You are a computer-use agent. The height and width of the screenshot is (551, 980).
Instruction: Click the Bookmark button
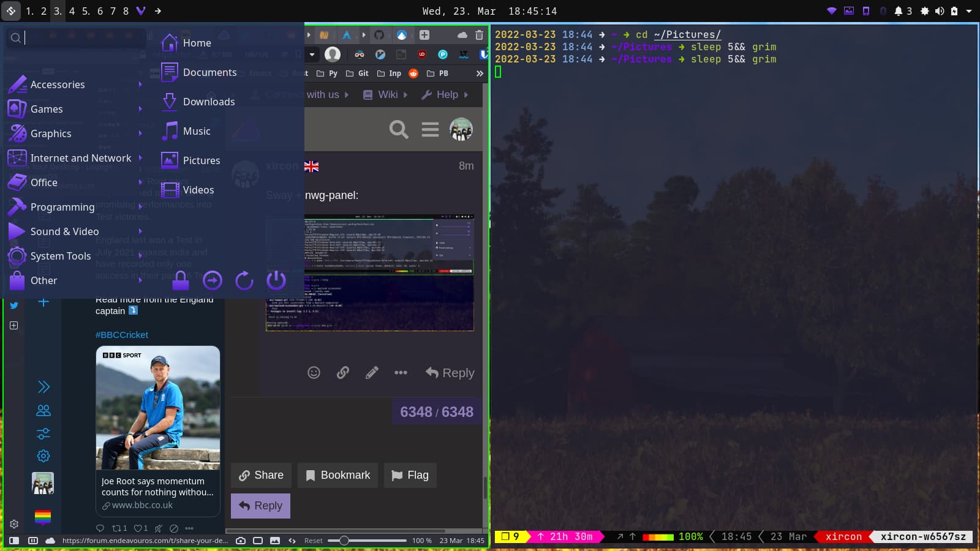337,475
